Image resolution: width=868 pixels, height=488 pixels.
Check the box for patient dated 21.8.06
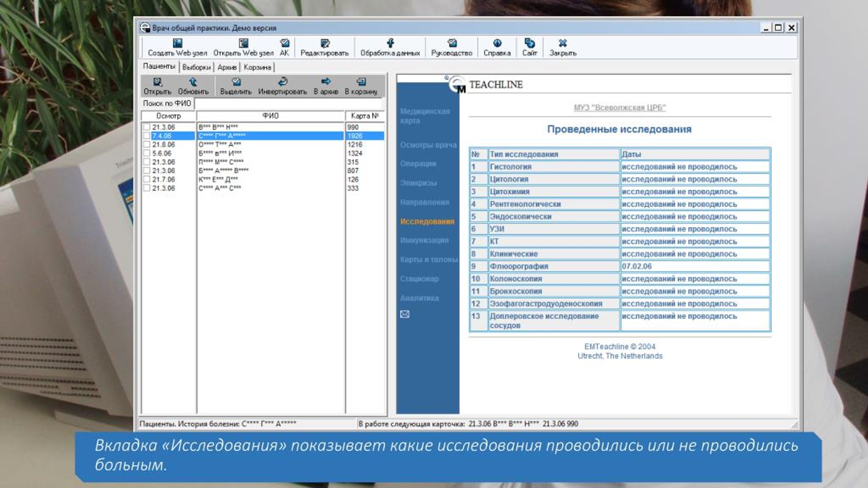147,144
